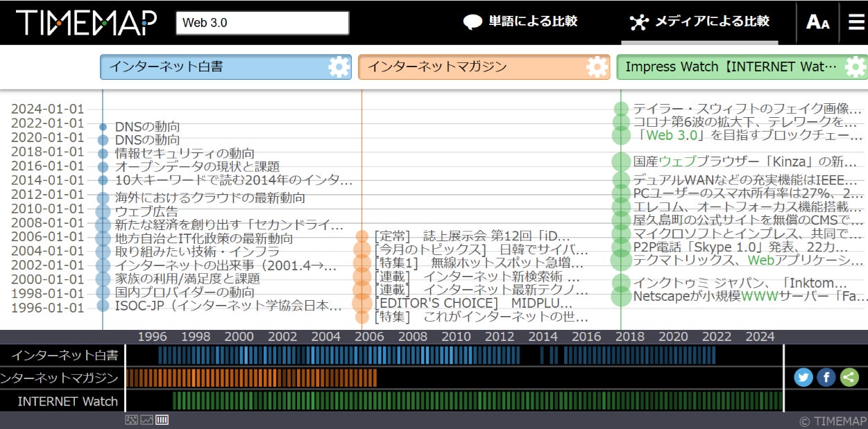This screenshot has height=429, width=868.
Task: Open 国産ウェブブラウザー Kinza article
Action: tap(745, 161)
